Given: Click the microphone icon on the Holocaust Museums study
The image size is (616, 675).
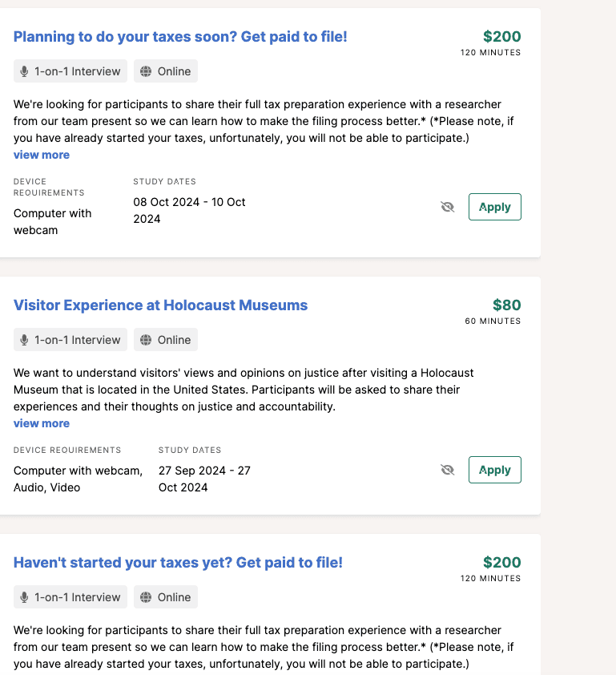Looking at the screenshot, I should pos(24,339).
